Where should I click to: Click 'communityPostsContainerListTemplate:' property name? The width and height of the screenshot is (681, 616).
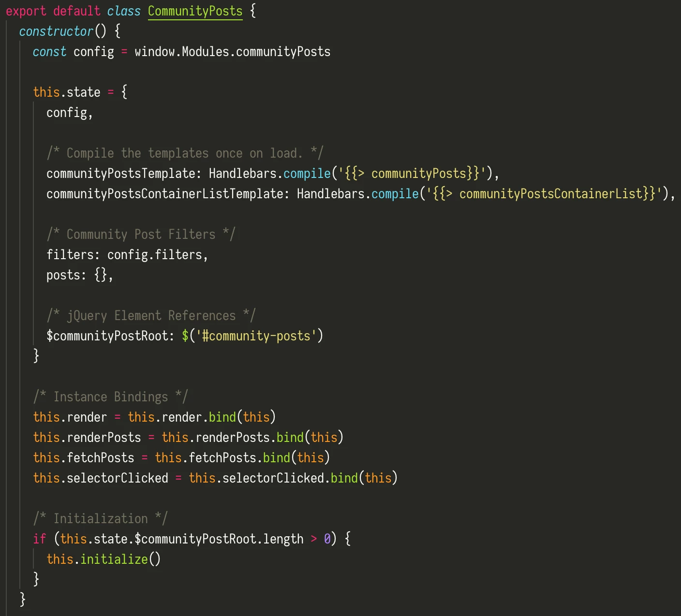(x=168, y=194)
